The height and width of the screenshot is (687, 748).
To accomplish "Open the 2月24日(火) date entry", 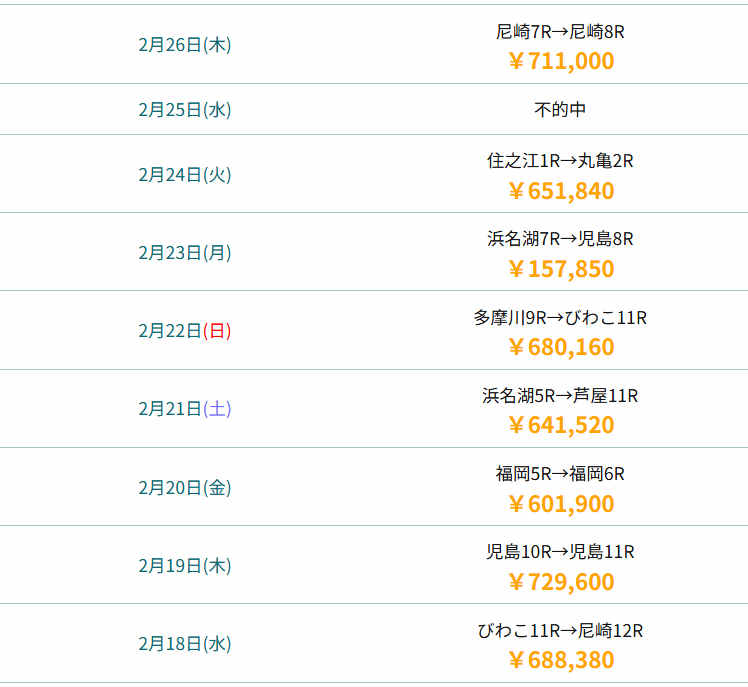I will pyautogui.click(x=185, y=175).
